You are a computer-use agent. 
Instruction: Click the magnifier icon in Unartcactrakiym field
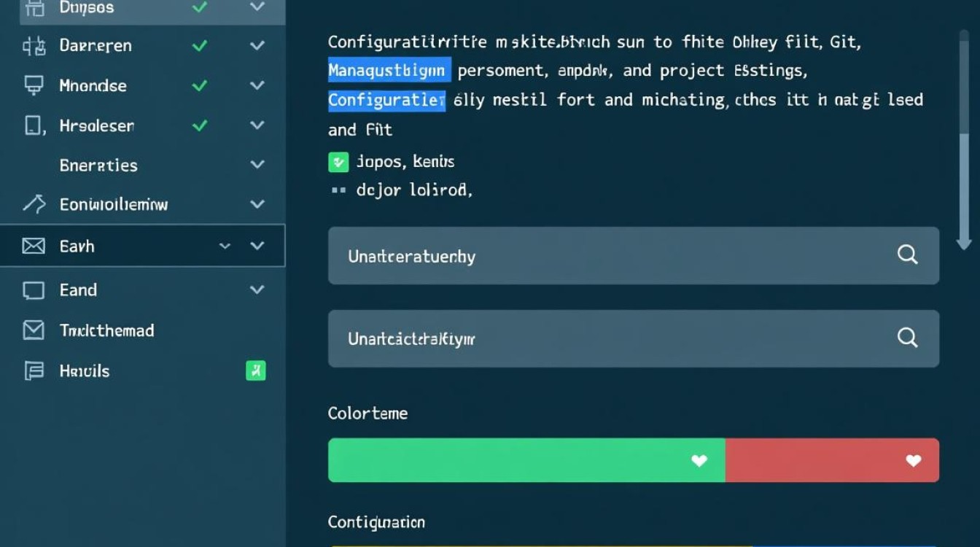pos(907,337)
